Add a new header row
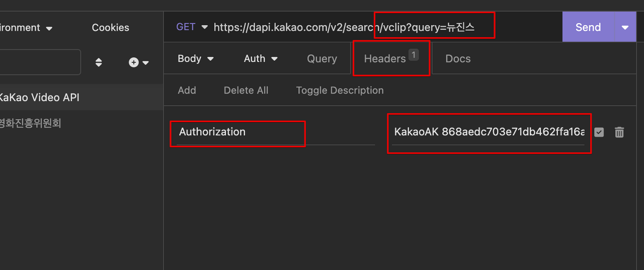644x270 pixels. coord(187,91)
